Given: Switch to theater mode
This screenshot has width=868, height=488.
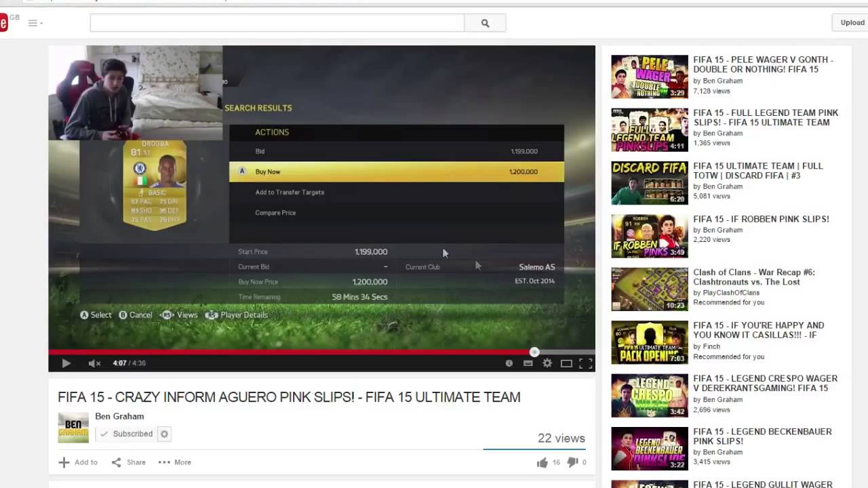Looking at the screenshot, I should click(566, 363).
